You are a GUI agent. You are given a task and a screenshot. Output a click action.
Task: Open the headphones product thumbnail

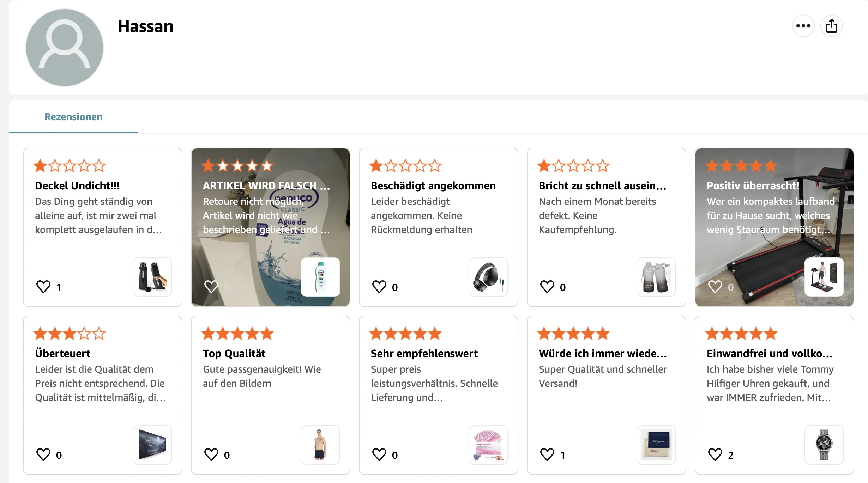[x=488, y=277]
